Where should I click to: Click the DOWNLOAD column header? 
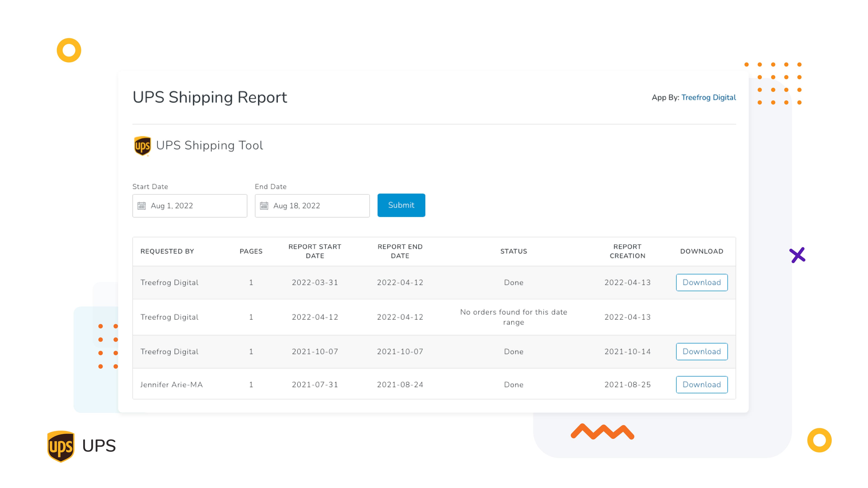click(702, 251)
